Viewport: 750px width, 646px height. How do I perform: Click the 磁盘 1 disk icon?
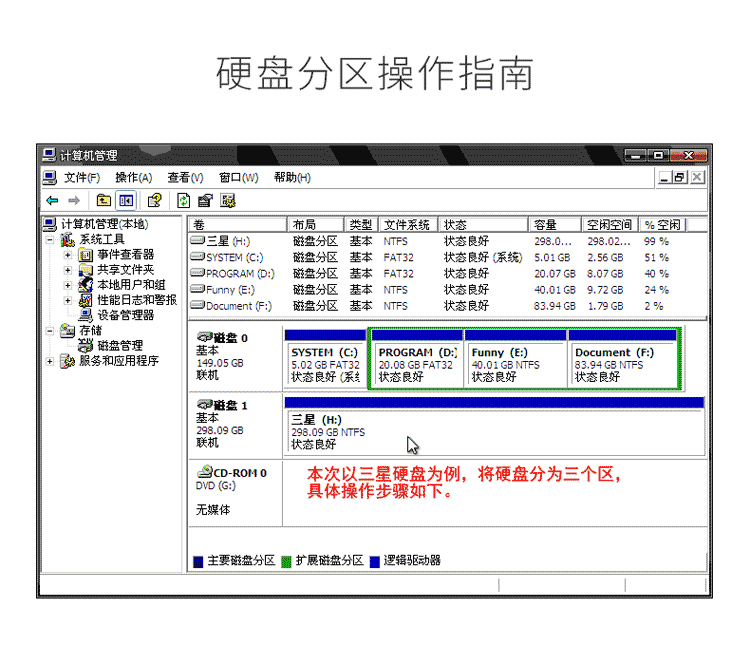(x=205, y=405)
